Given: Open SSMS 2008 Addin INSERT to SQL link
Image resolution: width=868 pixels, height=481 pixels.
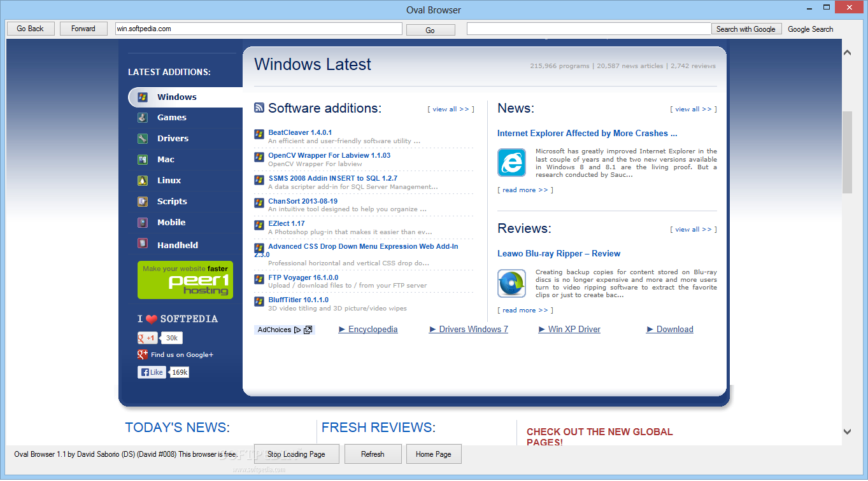Looking at the screenshot, I should (333, 178).
